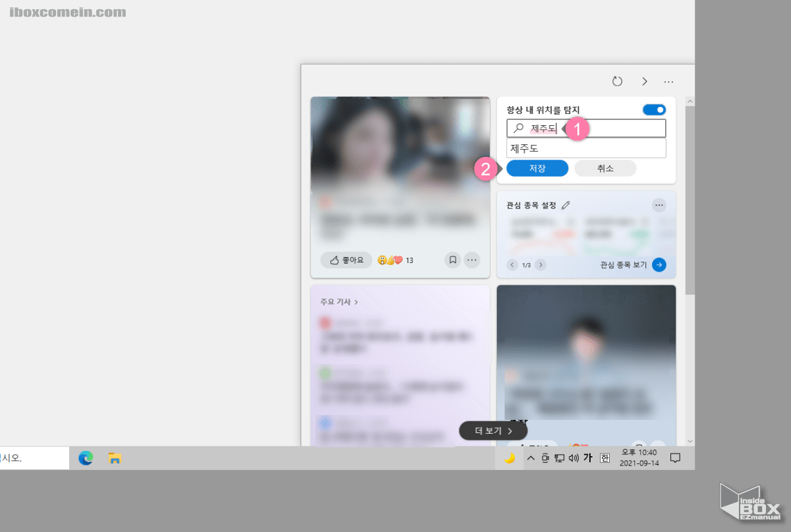Show hidden tray icons chevron
Screen dimensions: 791x532
pyautogui.click(x=531, y=458)
